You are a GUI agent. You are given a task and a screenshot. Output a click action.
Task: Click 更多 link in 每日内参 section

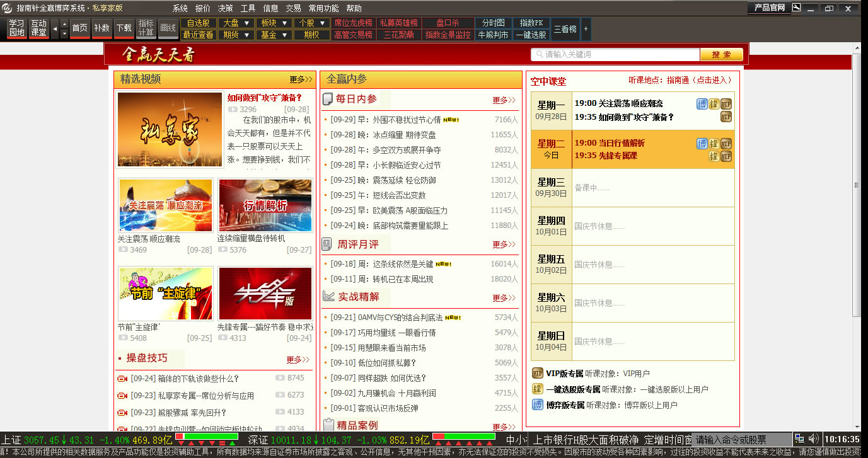504,100
